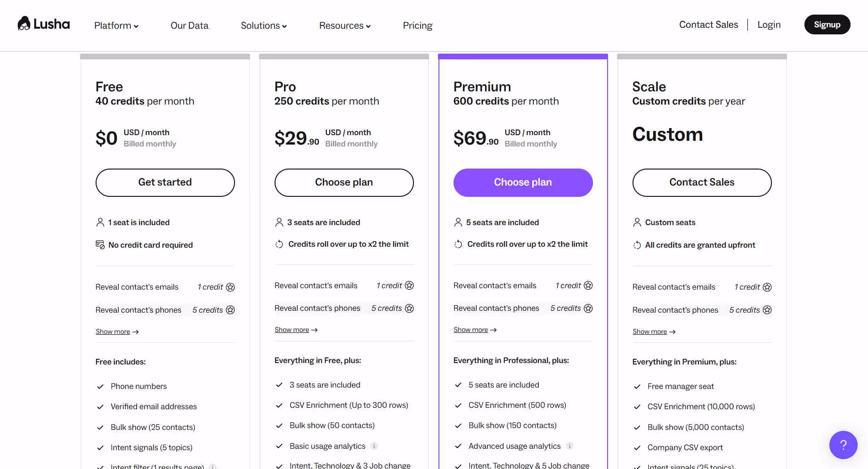The image size is (868, 469).
Task: Click the credits roll over clock icon in Pro plan
Action: point(279,244)
